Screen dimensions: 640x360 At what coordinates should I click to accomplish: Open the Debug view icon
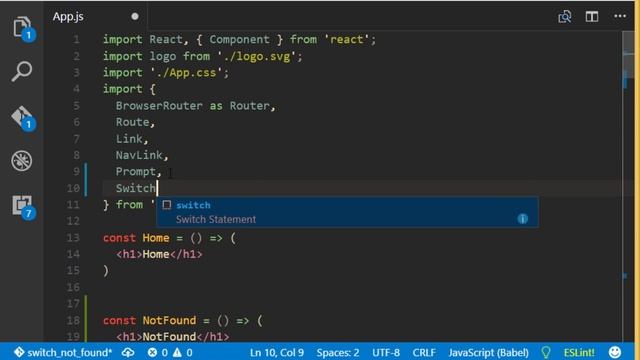pyautogui.click(x=22, y=160)
